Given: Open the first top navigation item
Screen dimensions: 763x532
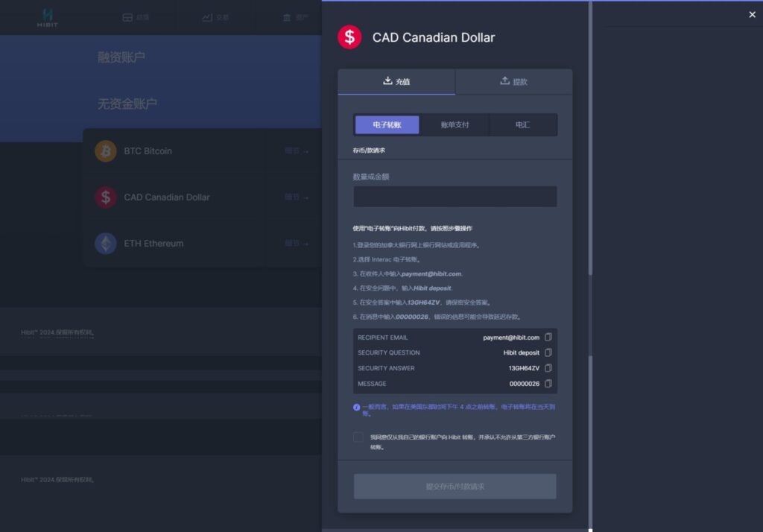Looking at the screenshot, I should 136,18.
